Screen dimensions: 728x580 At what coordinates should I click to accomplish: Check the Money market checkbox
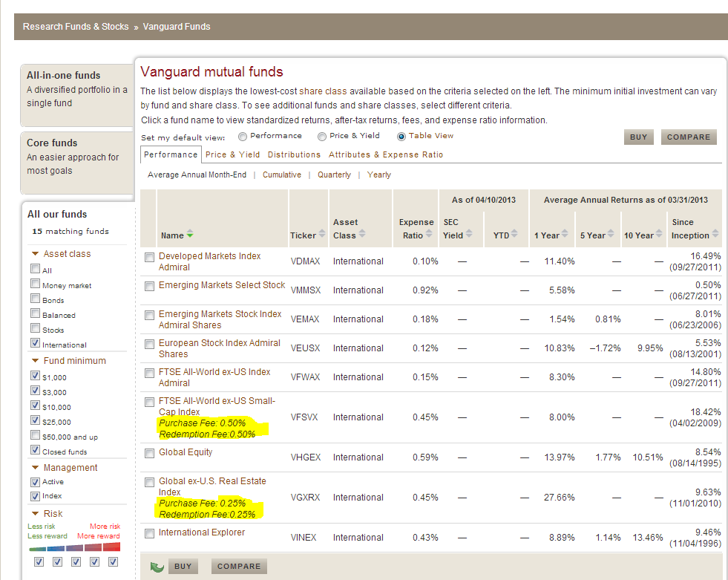point(36,284)
